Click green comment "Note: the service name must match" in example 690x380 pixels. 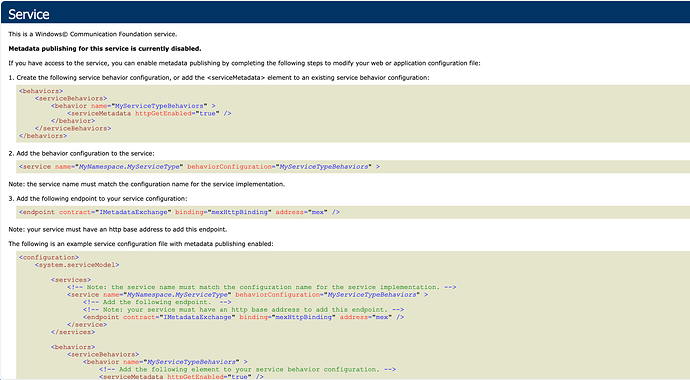[261, 287]
